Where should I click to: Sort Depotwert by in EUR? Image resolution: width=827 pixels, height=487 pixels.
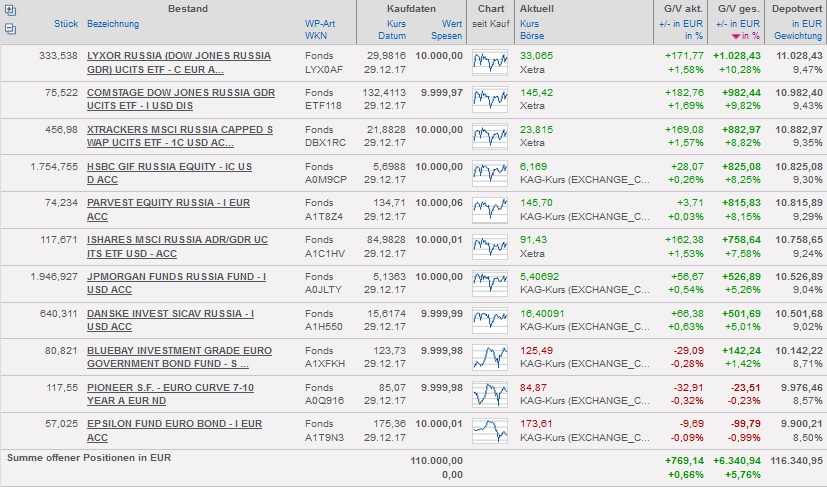(807, 24)
